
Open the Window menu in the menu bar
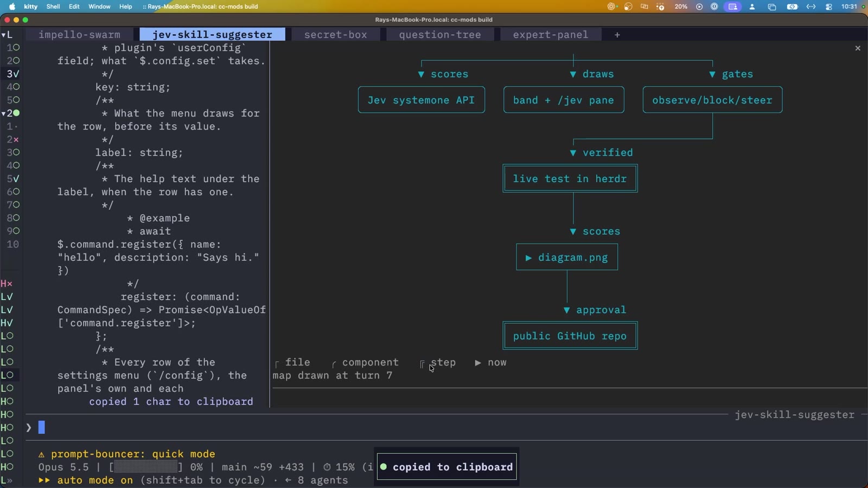[x=99, y=7]
